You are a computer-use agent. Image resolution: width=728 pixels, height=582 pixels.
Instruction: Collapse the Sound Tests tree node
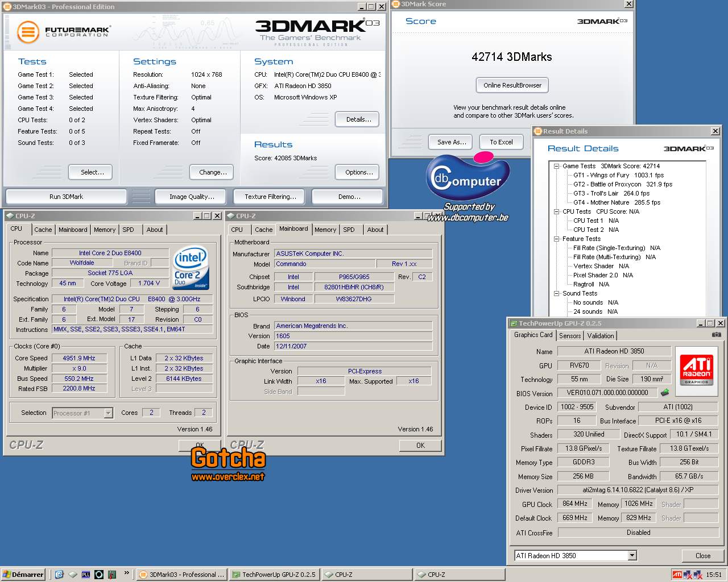click(x=557, y=293)
